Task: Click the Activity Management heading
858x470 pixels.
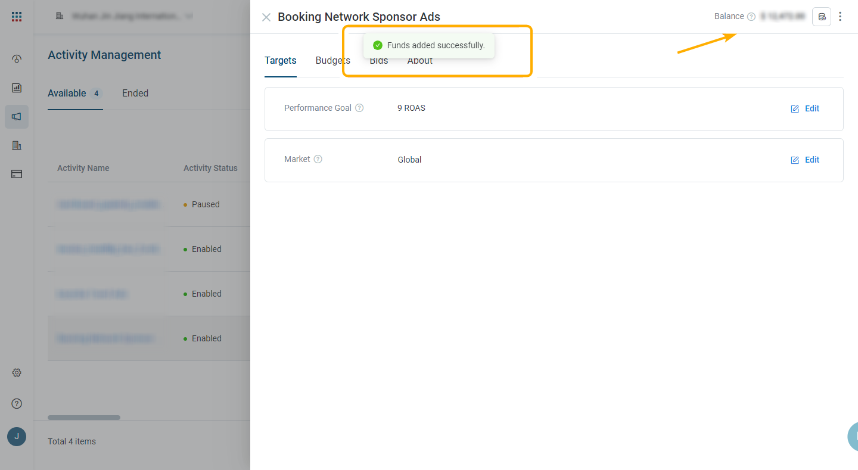Action: (104, 55)
